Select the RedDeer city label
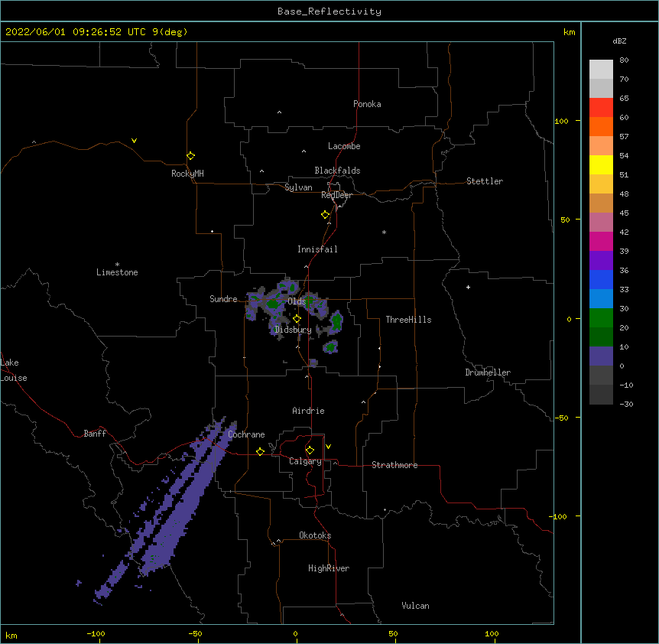 click(x=336, y=195)
